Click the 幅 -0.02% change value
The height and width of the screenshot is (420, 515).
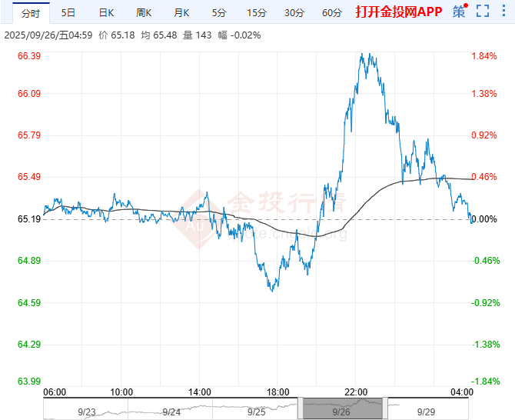(x=239, y=35)
